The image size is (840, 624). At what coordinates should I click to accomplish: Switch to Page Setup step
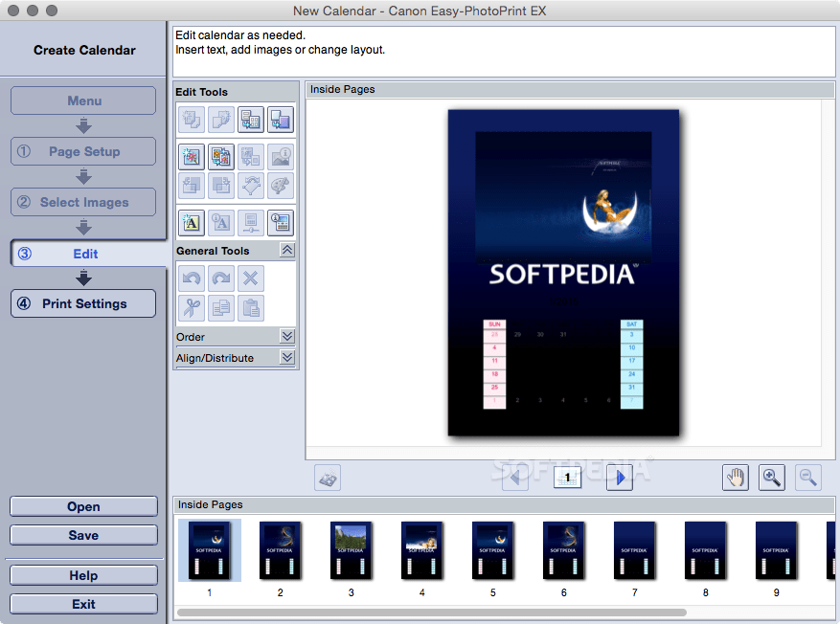(x=83, y=151)
